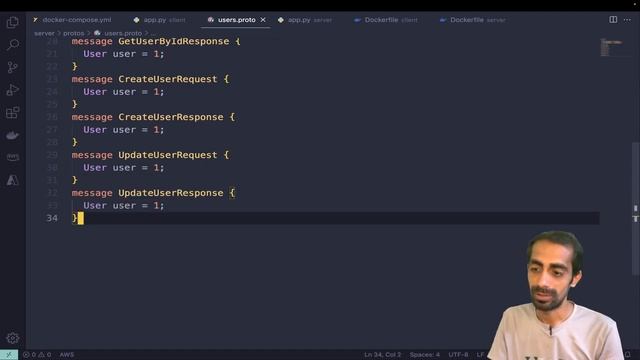Open Source Control view
The width and height of the screenshot is (640, 360).
point(13,67)
